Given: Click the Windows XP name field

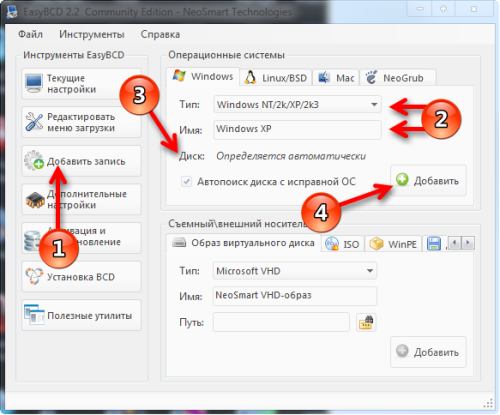Looking at the screenshot, I should point(297,129).
